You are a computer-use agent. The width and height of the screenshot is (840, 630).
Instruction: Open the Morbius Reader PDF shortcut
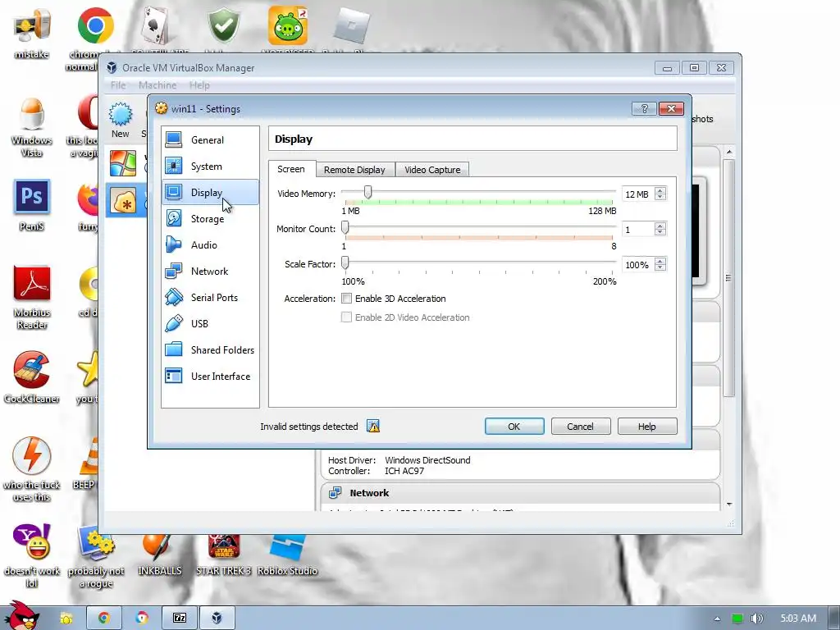(x=32, y=283)
